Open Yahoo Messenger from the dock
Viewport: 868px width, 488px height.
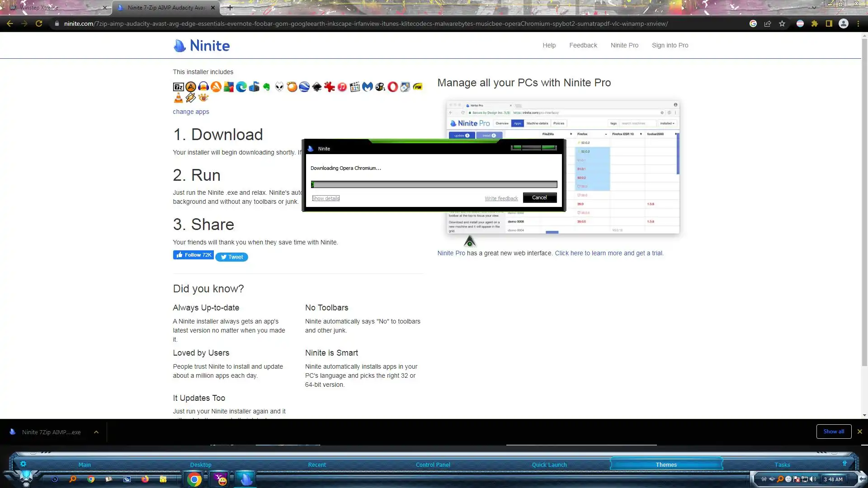[220, 479]
